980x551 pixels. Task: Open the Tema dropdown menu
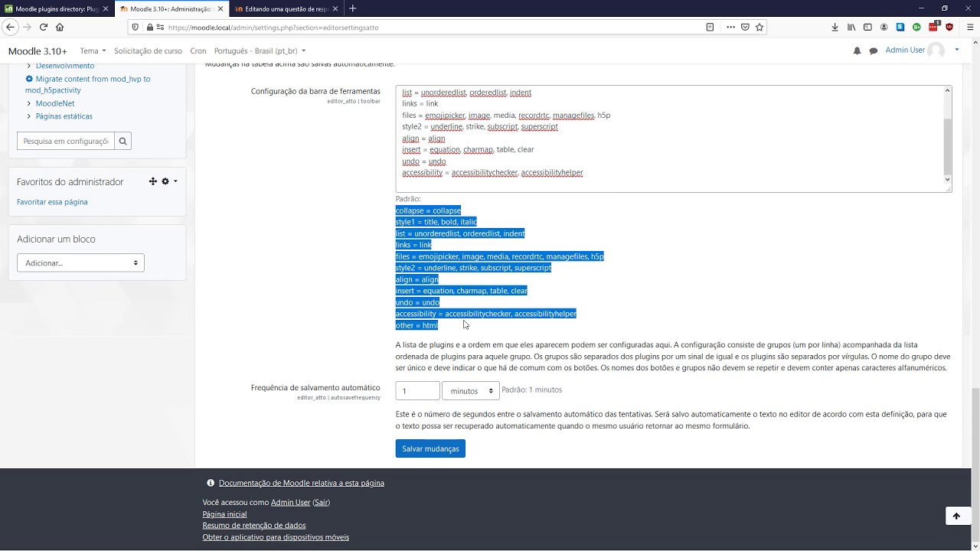click(93, 51)
